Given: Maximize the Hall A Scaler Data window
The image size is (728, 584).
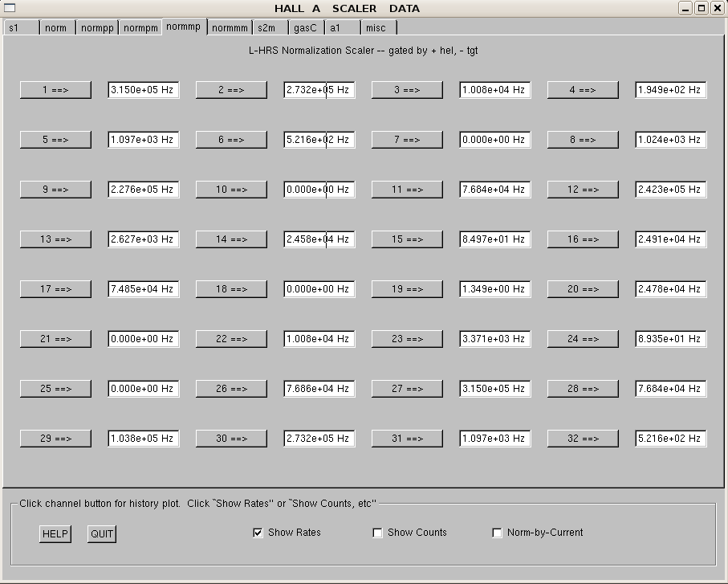Looking at the screenshot, I should [702, 8].
